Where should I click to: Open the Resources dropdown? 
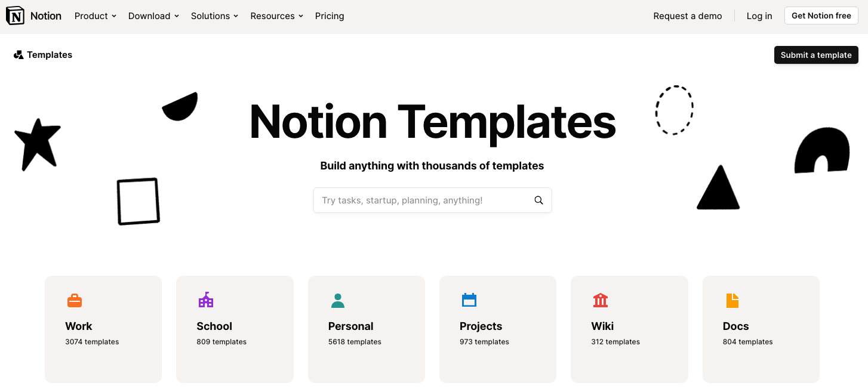point(277,16)
